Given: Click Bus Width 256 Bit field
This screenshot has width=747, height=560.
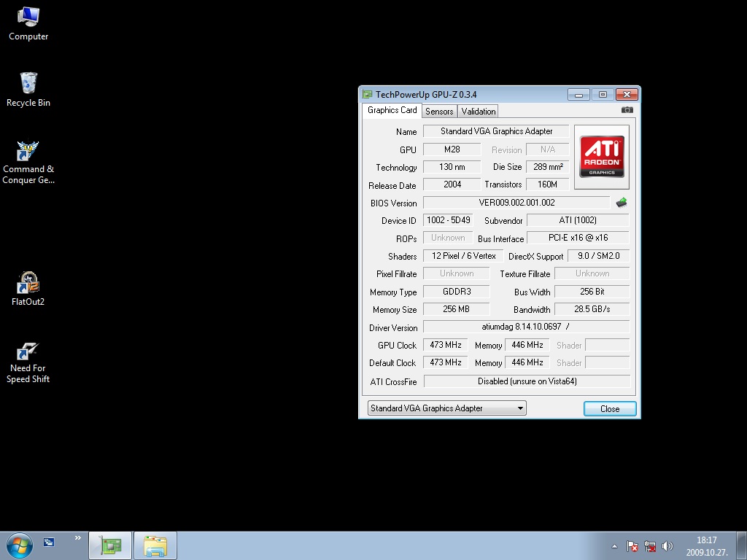Looking at the screenshot, I should click(x=592, y=292).
